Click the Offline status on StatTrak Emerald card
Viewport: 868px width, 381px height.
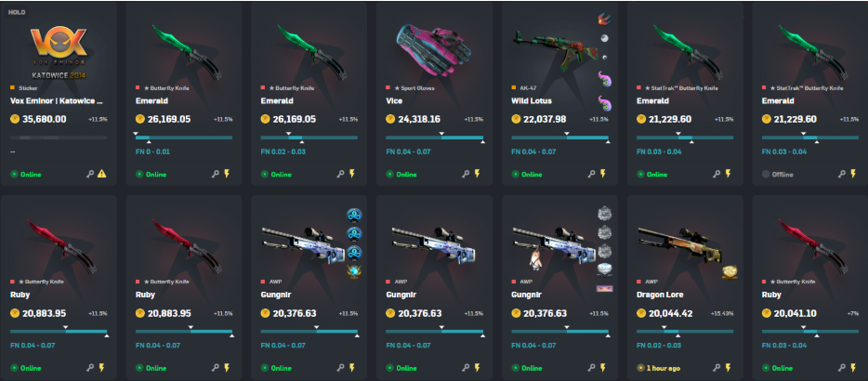777,175
